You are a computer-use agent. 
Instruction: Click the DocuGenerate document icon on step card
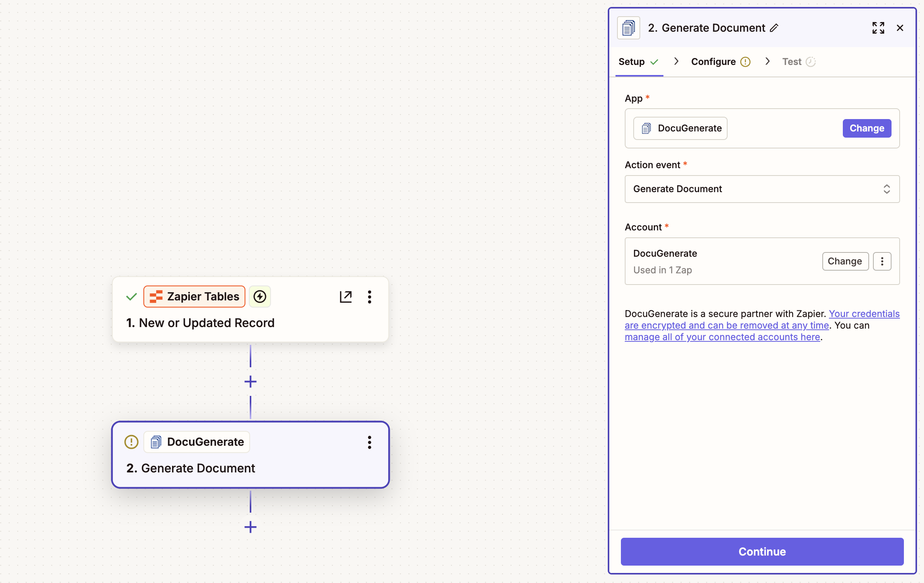(156, 442)
